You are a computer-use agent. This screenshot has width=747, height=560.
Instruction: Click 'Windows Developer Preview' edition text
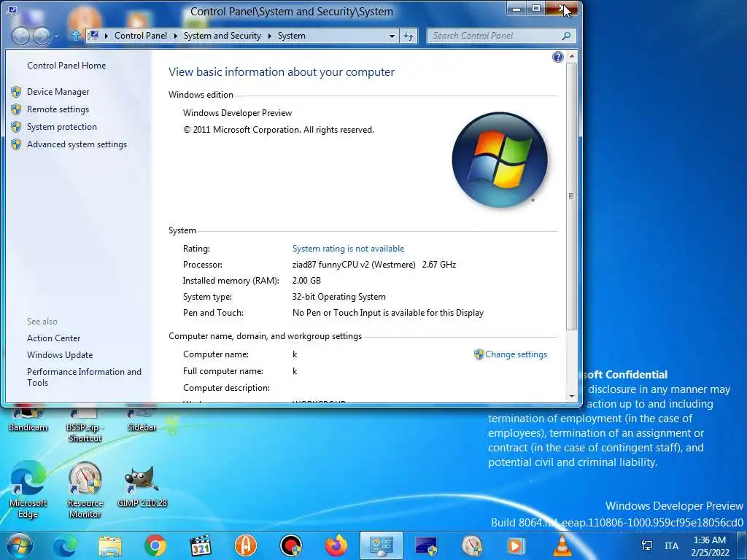tap(237, 113)
